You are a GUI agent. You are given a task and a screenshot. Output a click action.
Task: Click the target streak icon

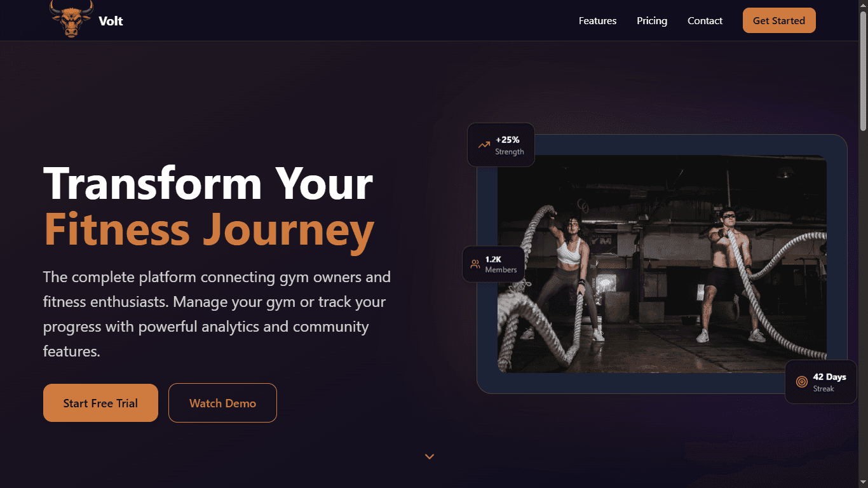pos(802,382)
